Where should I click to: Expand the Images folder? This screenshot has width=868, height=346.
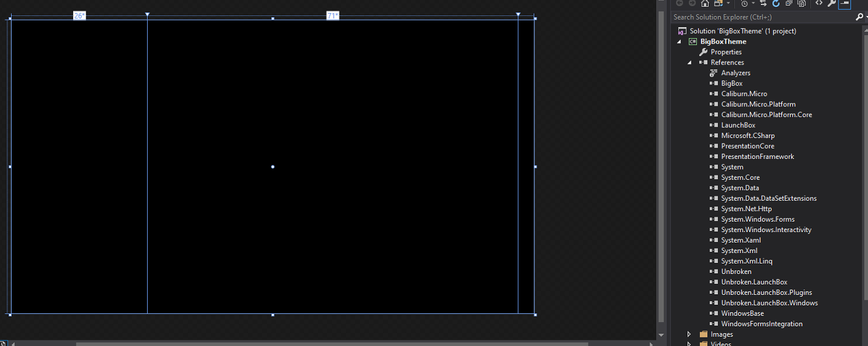click(689, 335)
